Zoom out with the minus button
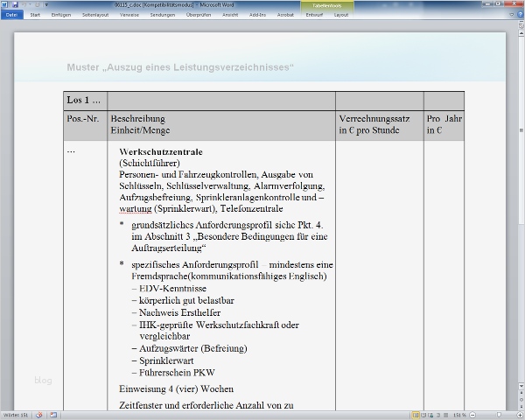 click(x=472, y=416)
